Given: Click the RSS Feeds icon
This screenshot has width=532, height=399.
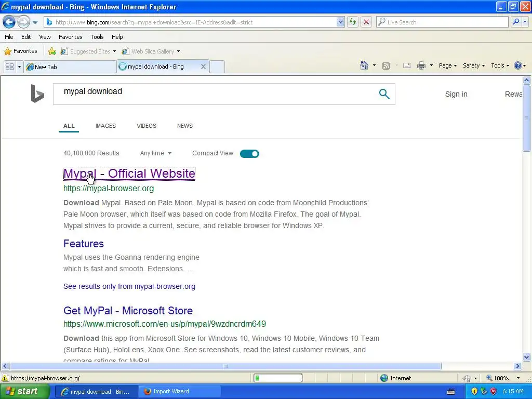Looking at the screenshot, I should point(386,66).
